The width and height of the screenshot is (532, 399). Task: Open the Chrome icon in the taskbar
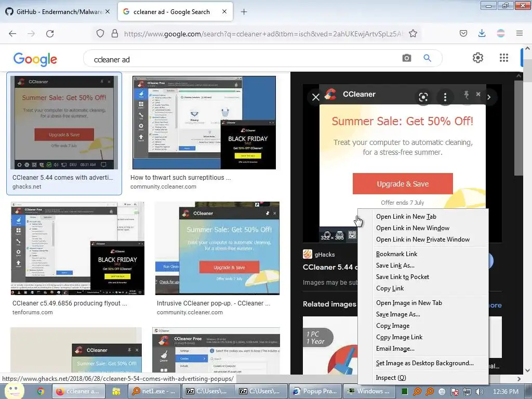click(x=41, y=392)
